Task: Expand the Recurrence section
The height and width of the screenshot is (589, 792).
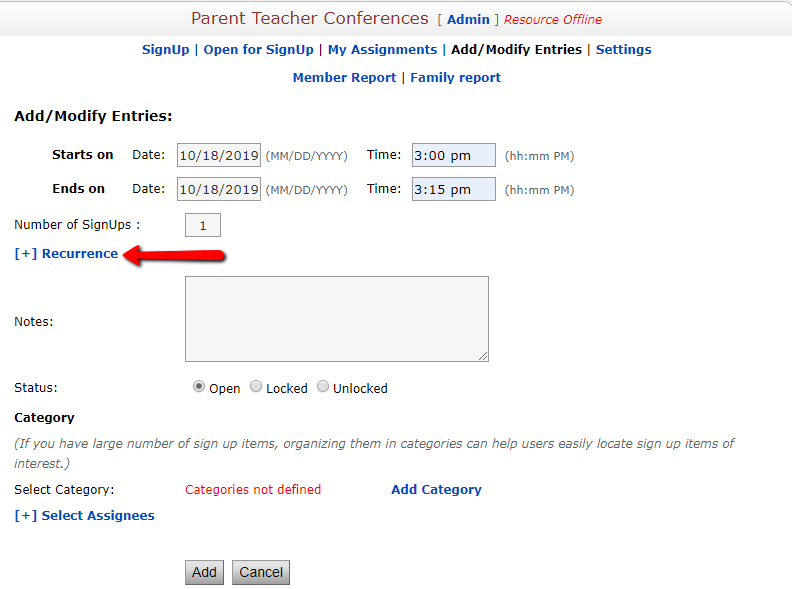Action: (66, 254)
